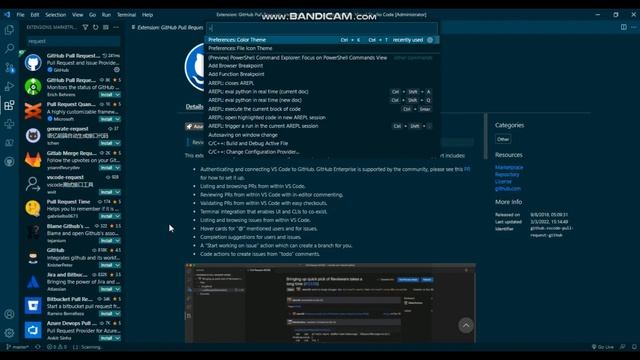This screenshot has height=360, width=640.
Task: Choose Add Browser Breakpoint command
Action: click(x=321, y=66)
